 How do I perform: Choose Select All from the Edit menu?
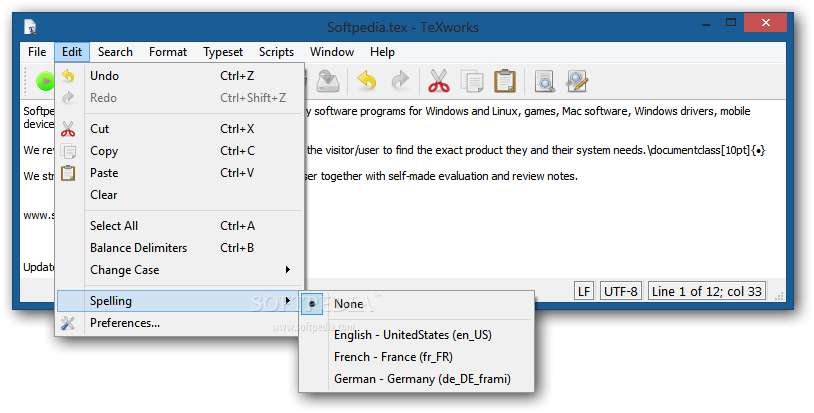click(x=179, y=226)
